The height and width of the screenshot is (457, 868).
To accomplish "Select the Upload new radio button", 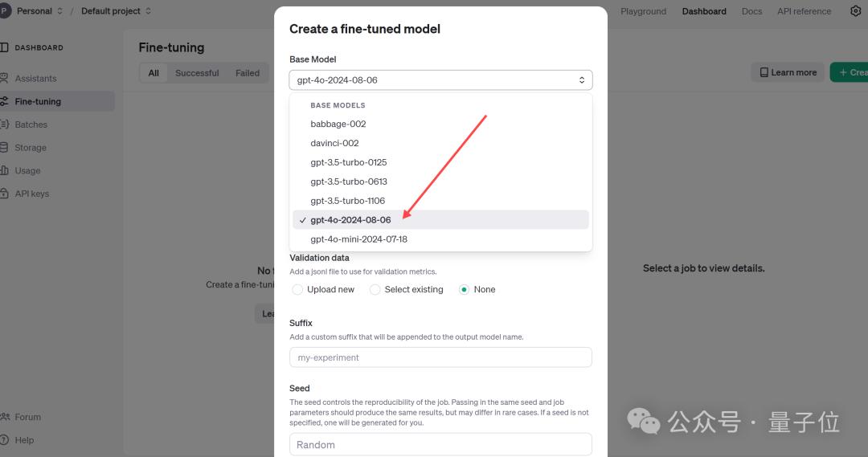I will pos(298,289).
